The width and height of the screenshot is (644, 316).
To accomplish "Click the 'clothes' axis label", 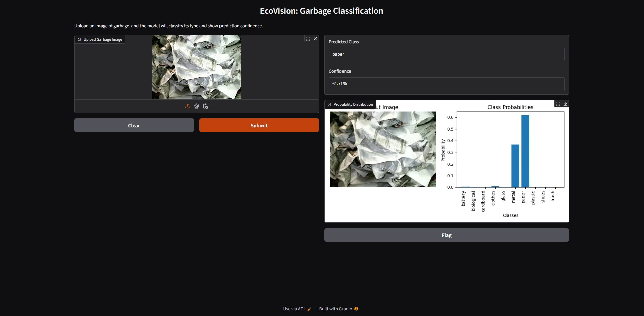I will [493, 198].
